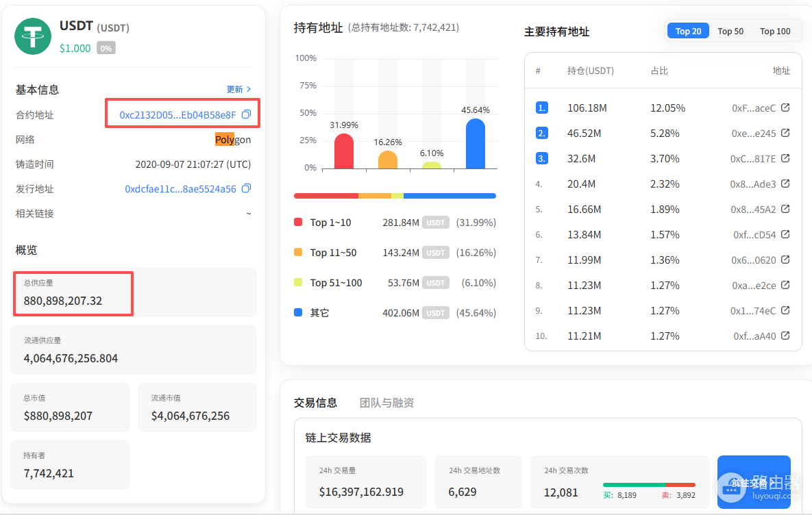
Task: Open the 交易信息 tab
Action: [x=315, y=403]
